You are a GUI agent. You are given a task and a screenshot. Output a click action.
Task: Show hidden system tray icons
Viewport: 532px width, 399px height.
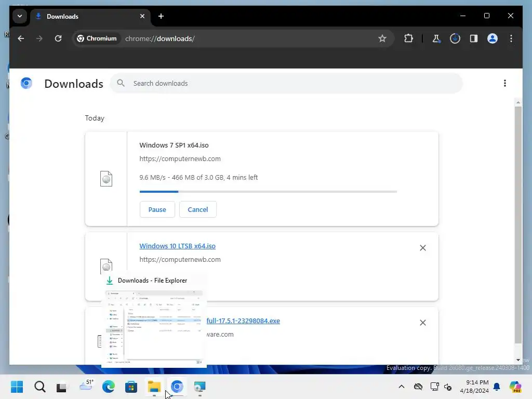402,387
